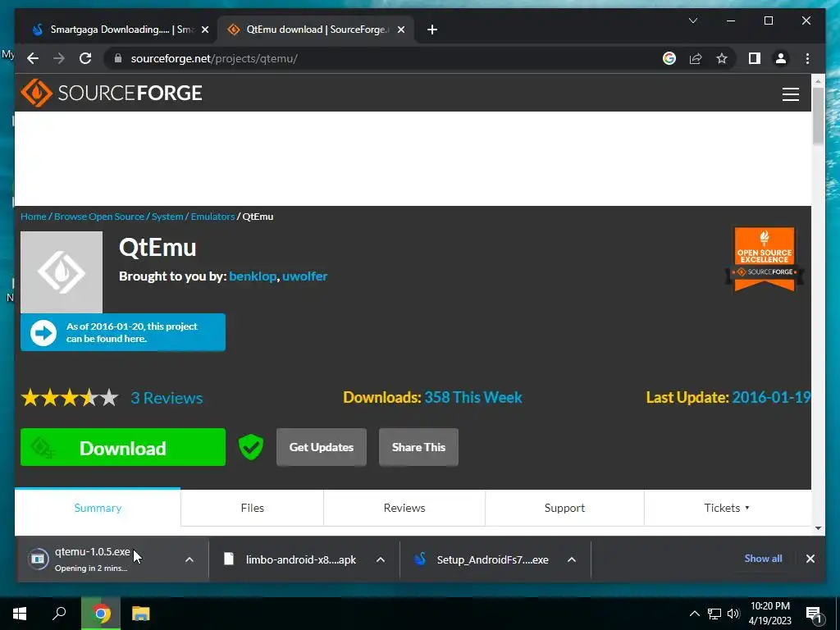Click the taskbar clock showing 10:20 PM
840x630 pixels.
[x=769, y=614]
